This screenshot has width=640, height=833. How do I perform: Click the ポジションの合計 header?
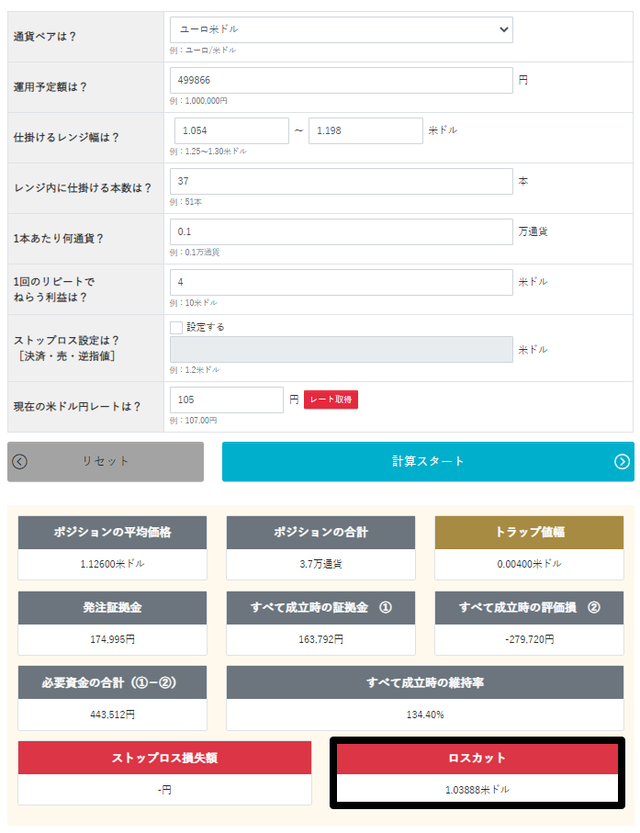coord(321,532)
